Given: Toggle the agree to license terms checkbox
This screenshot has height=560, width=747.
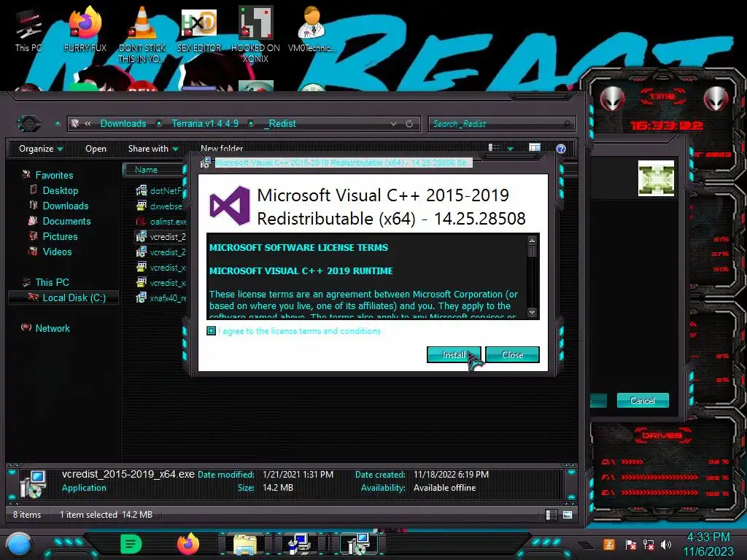Looking at the screenshot, I should [x=211, y=330].
